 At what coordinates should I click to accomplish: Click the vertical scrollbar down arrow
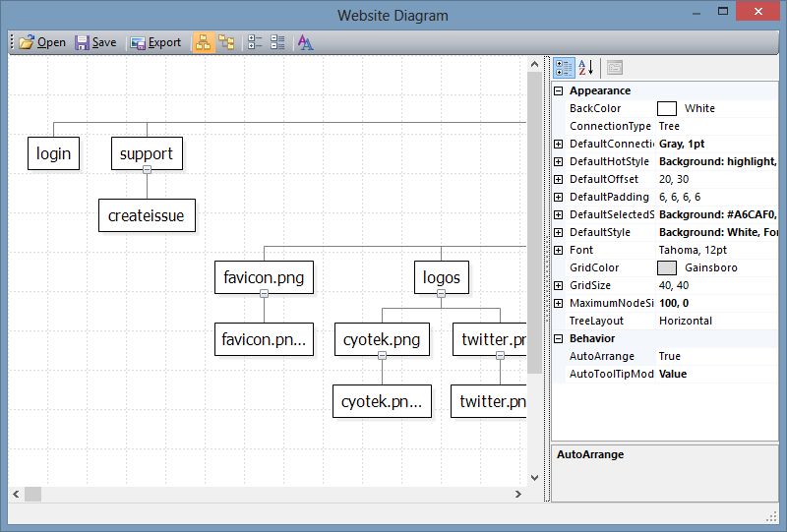(x=534, y=478)
